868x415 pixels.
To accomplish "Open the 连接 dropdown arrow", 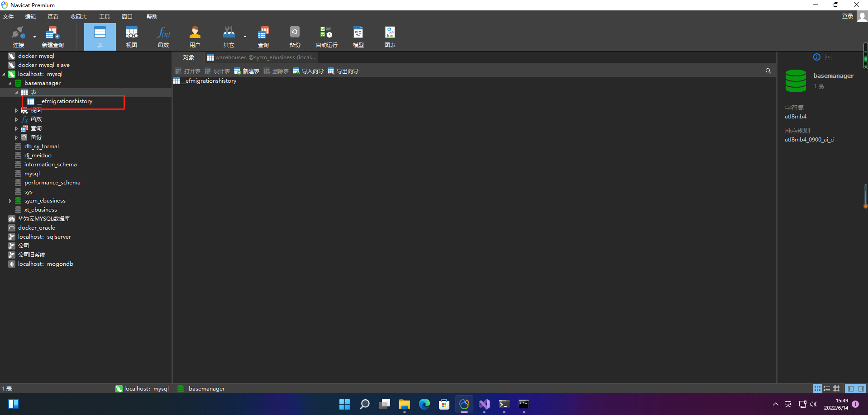I will 34,37.
